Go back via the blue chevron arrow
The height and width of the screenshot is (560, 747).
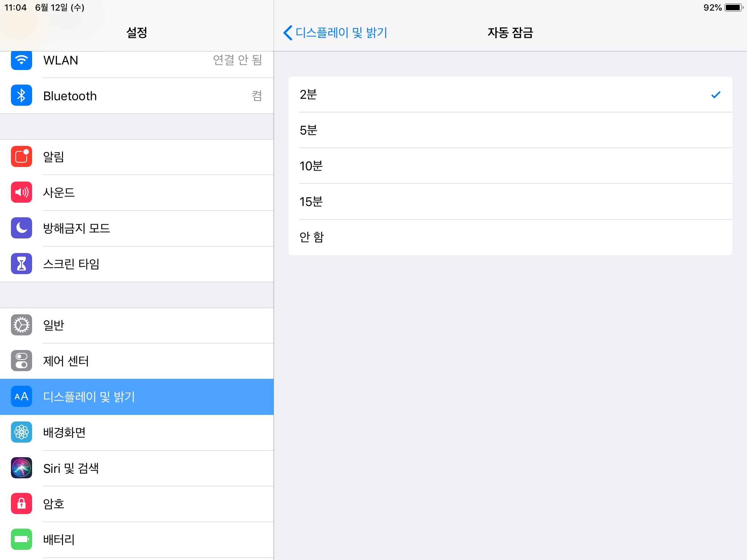click(x=288, y=33)
